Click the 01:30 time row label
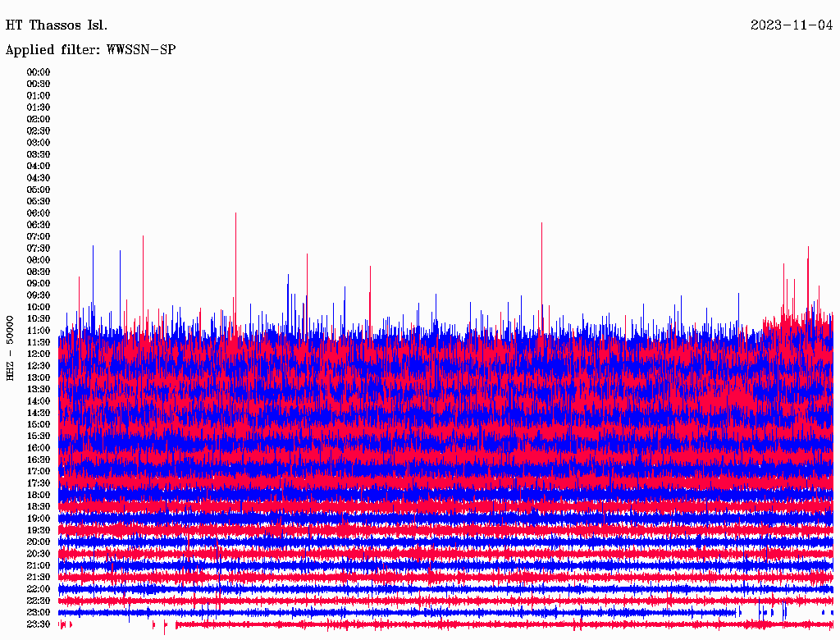 pos(39,107)
